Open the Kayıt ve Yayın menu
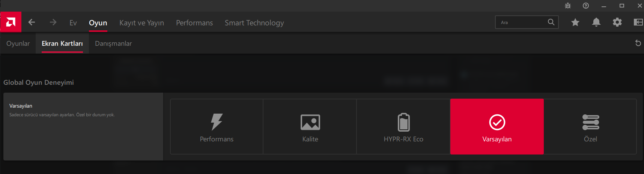This screenshot has height=174, width=644. [141, 23]
